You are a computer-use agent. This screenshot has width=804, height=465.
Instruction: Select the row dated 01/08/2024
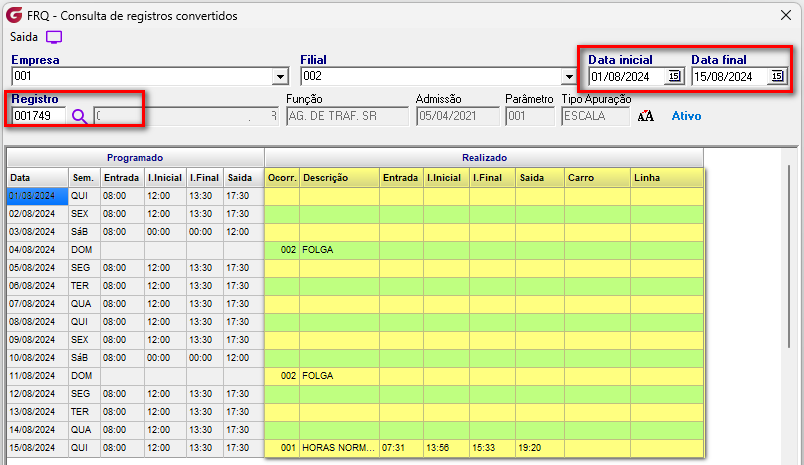click(355, 196)
